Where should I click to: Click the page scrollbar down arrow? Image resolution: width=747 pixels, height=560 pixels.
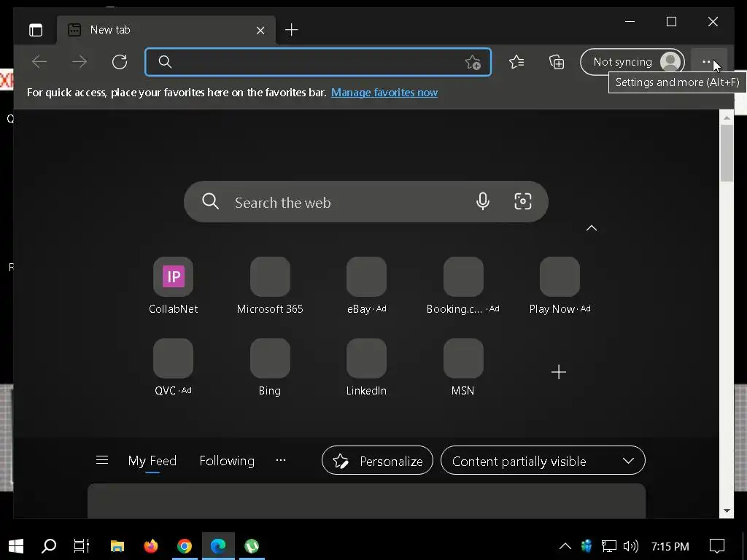[727, 511]
